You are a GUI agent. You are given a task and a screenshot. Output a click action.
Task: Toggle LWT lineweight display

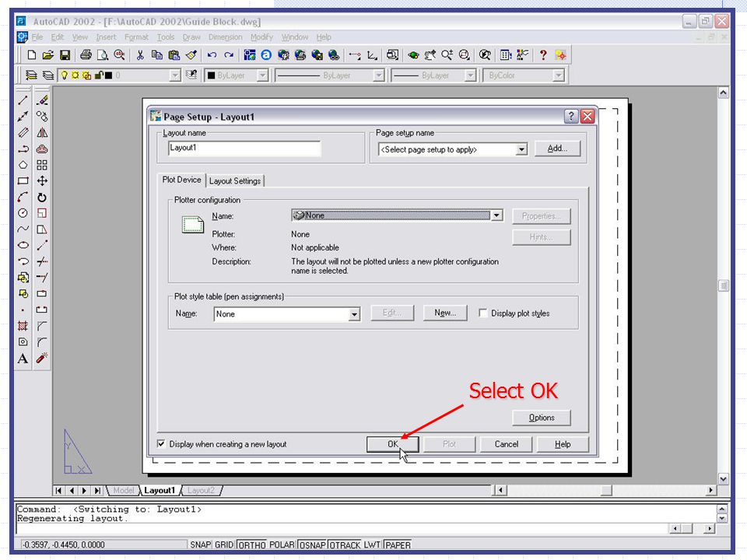click(x=372, y=544)
